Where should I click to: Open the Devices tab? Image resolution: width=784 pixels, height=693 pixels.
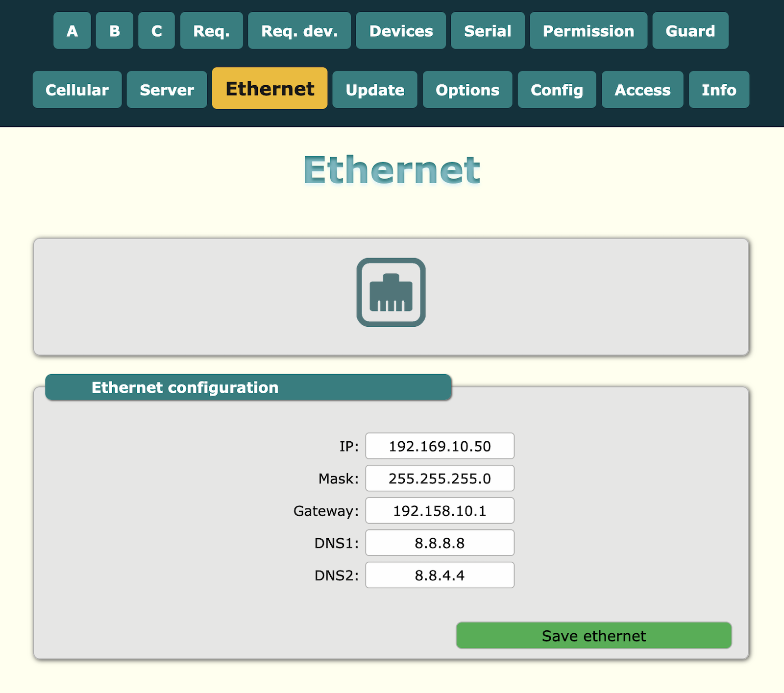pos(401,31)
